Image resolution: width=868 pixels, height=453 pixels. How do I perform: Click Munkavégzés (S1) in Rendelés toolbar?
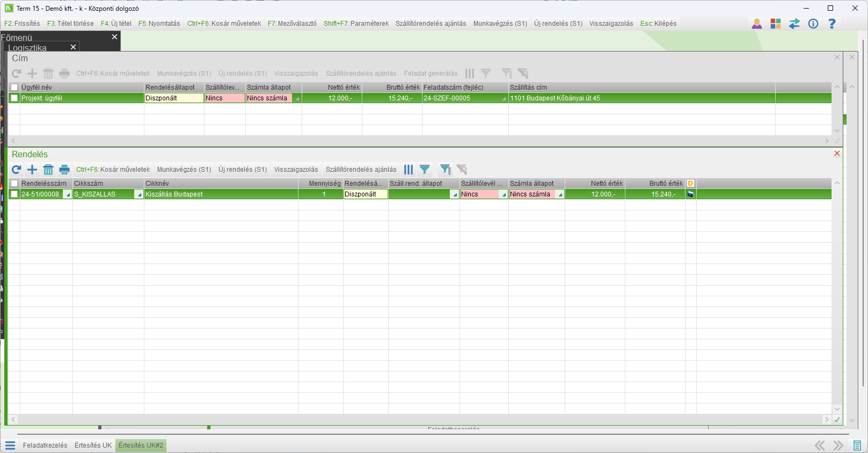click(184, 170)
